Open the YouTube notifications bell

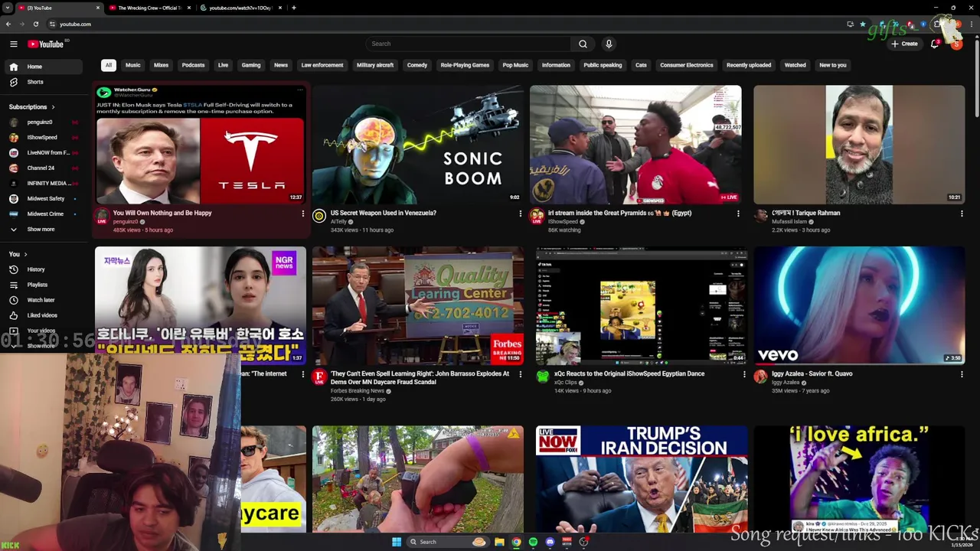935,44
